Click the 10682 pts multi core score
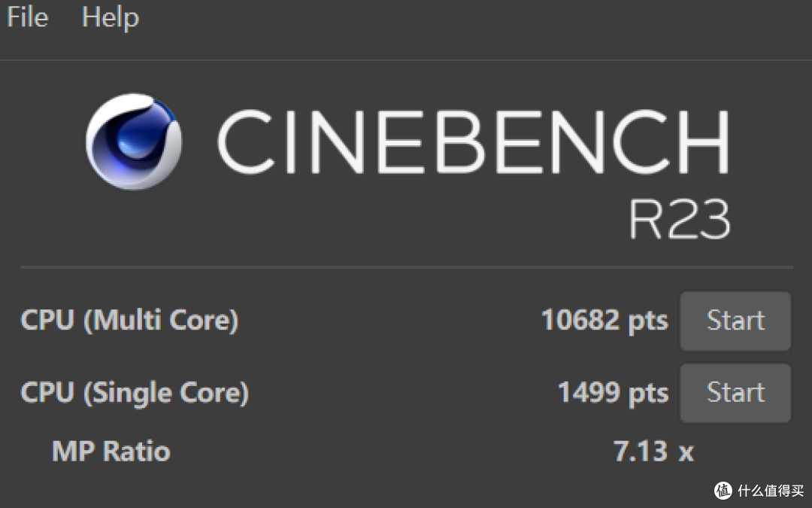Image resolution: width=812 pixels, height=508 pixels. (604, 321)
